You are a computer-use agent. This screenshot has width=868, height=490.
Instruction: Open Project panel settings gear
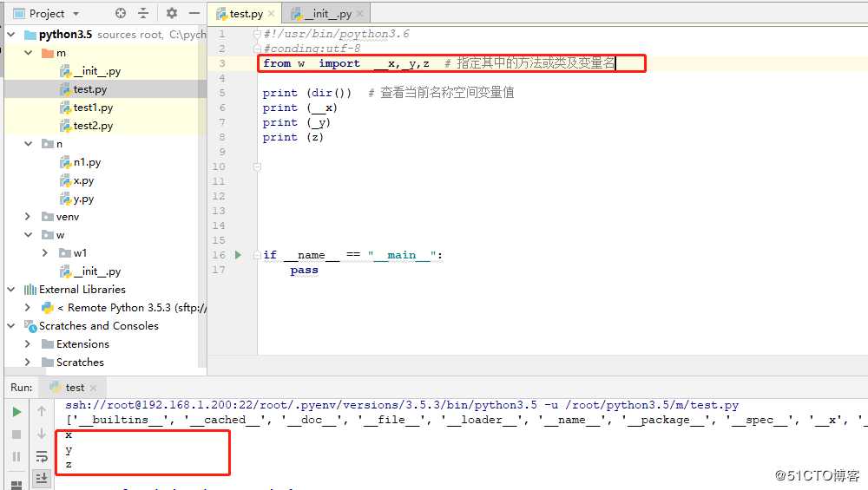[172, 13]
